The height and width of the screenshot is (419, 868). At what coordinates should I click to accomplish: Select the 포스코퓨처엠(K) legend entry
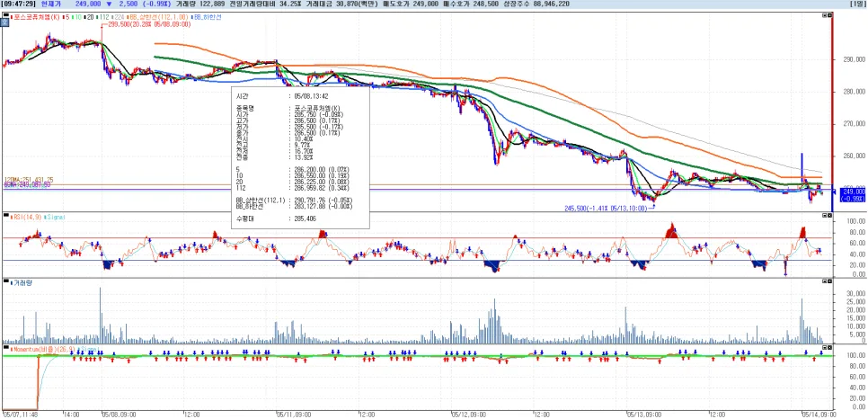pyautogui.click(x=34, y=17)
